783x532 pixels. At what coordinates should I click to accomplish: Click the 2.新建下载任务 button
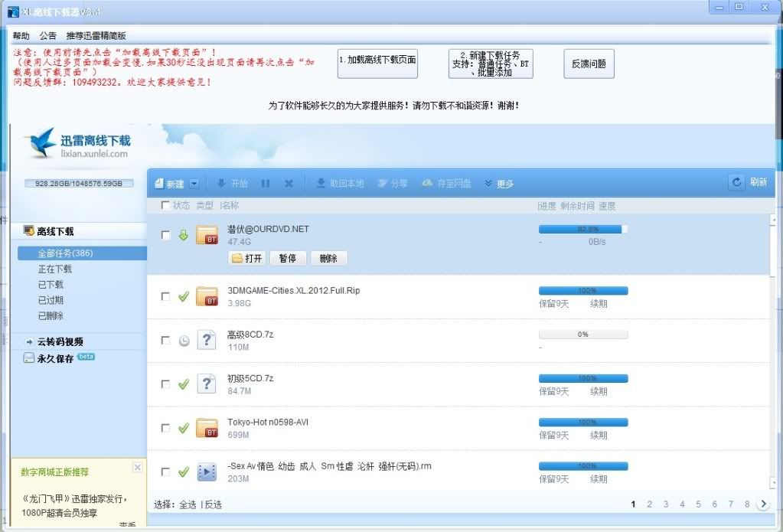[491, 64]
